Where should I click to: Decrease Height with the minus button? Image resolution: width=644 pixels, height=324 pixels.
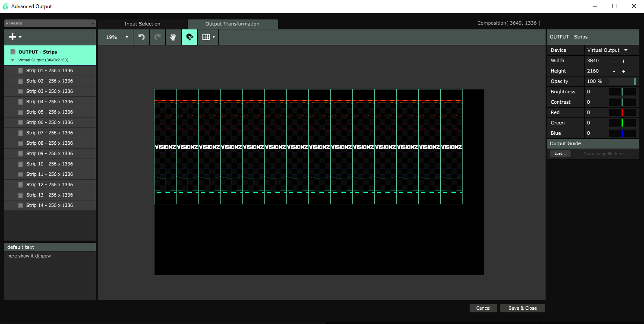[x=614, y=71]
